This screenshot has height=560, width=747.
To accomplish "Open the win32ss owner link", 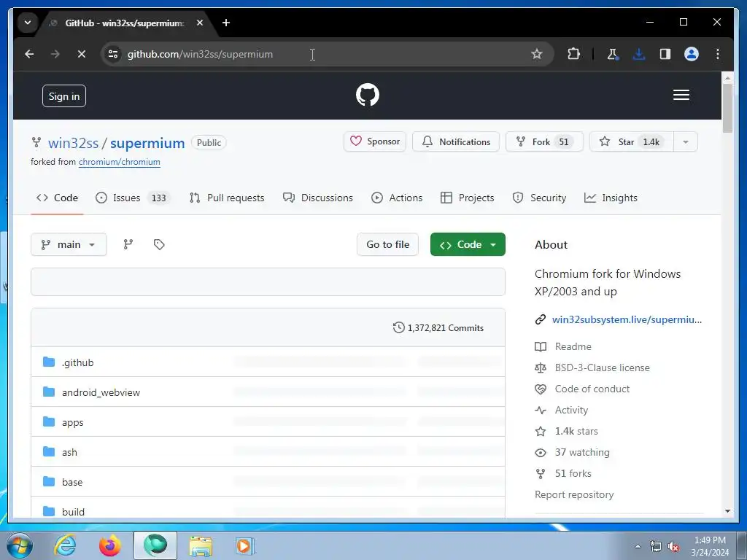I will click(74, 143).
